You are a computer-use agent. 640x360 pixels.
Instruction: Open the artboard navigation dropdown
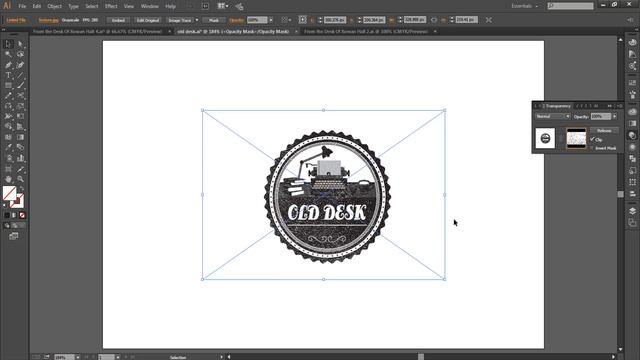pyautogui.click(x=118, y=357)
